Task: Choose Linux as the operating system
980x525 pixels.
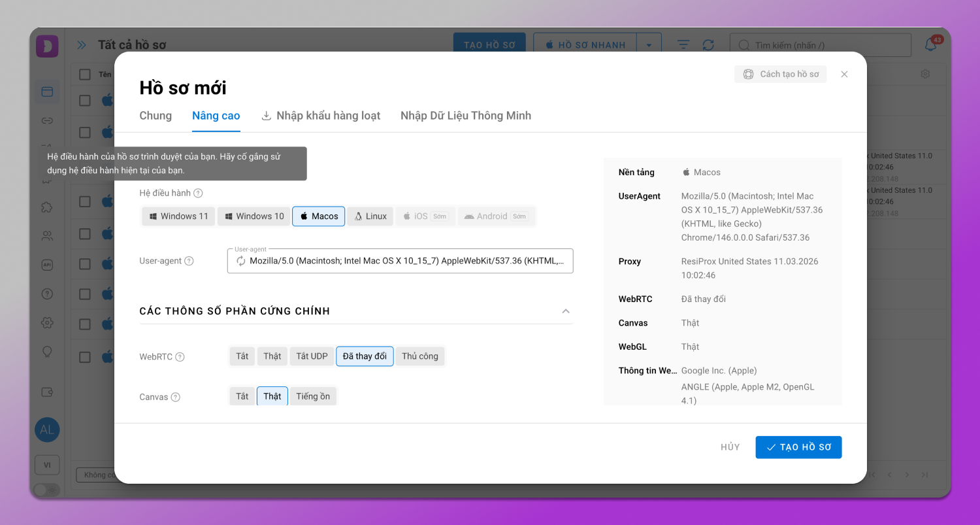Action: (x=370, y=216)
